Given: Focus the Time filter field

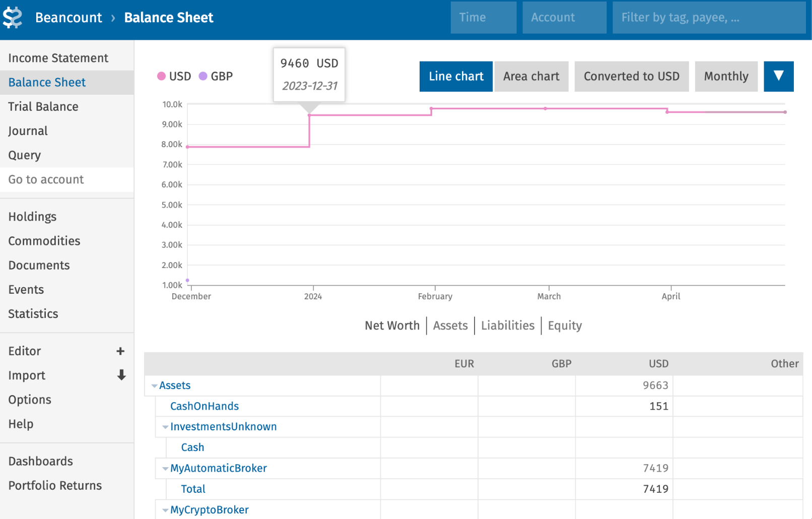Looking at the screenshot, I should click(484, 18).
